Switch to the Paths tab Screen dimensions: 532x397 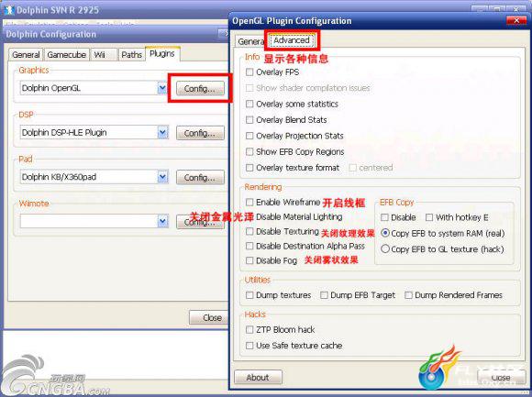[131, 55]
